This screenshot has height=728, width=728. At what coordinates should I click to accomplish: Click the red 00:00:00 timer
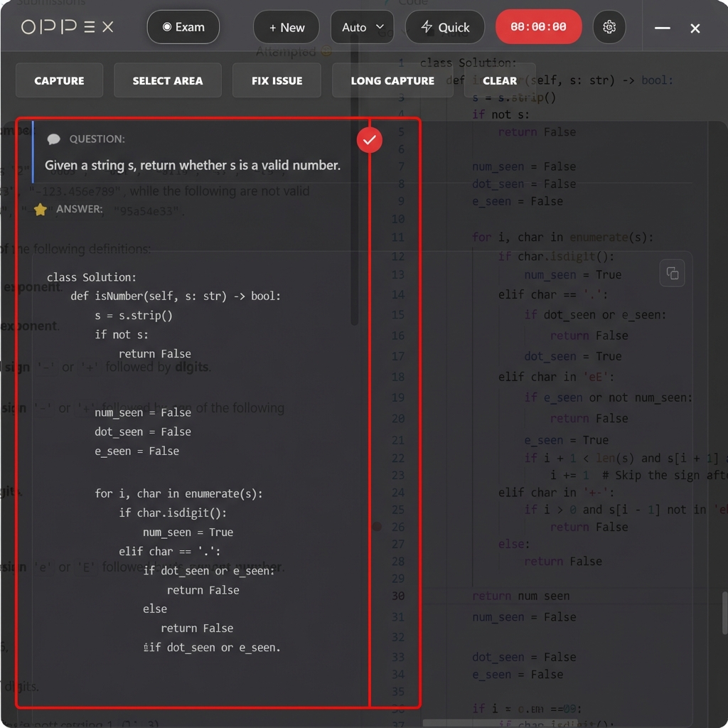click(x=538, y=27)
